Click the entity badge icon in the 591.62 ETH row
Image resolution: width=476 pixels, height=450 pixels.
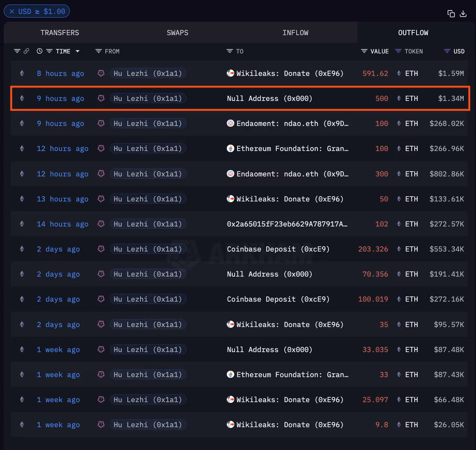click(101, 74)
